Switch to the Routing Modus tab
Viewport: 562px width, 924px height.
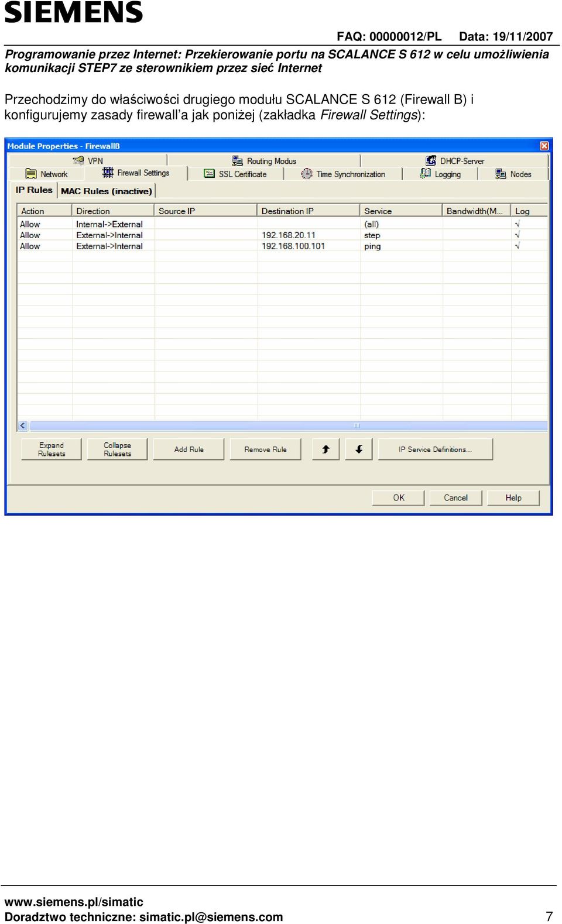[264, 160]
